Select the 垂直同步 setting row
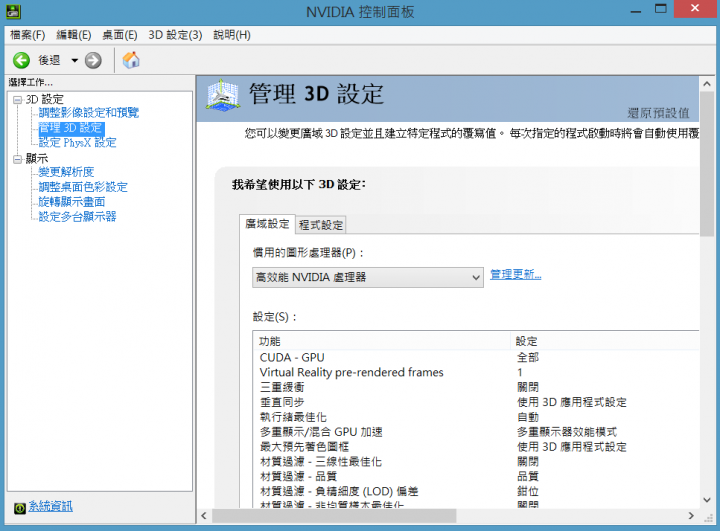Viewport: 720px width, 531px height. click(x=476, y=402)
